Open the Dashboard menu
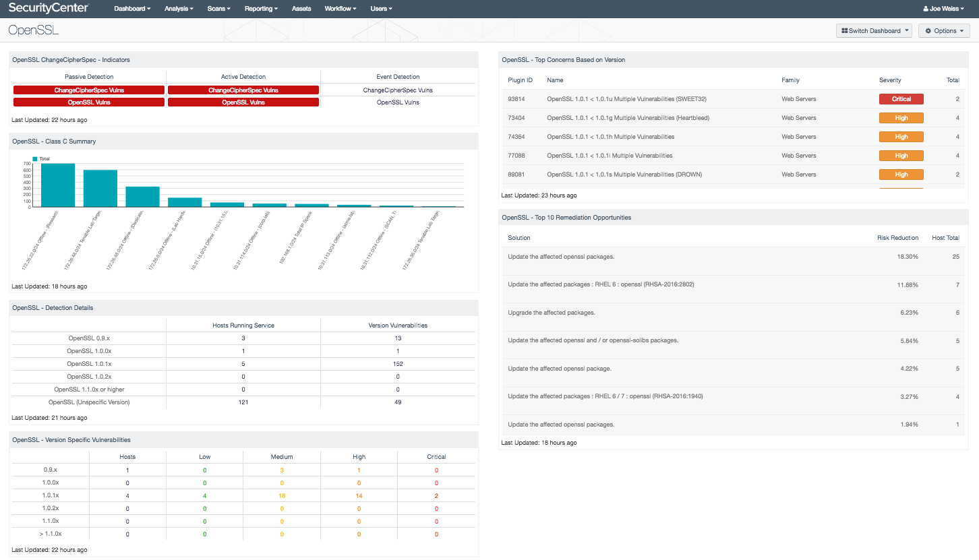Image resolution: width=979 pixels, height=560 pixels. (x=132, y=9)
